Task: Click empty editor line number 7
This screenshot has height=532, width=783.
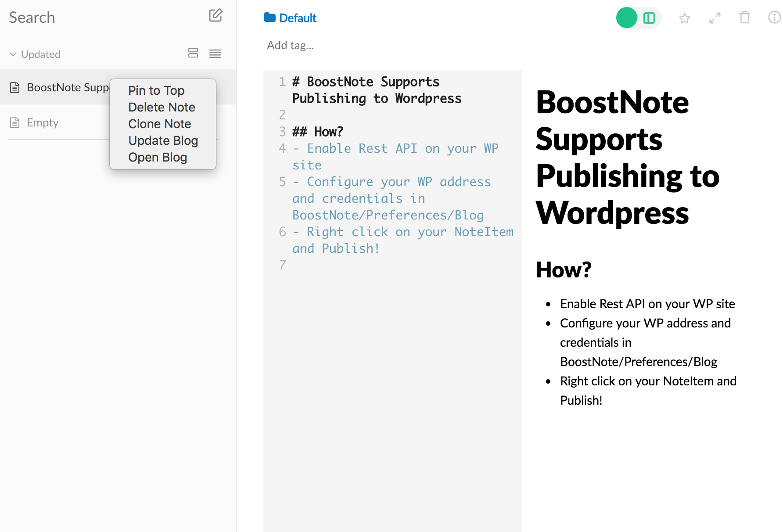Action: (x=283, y=265)
